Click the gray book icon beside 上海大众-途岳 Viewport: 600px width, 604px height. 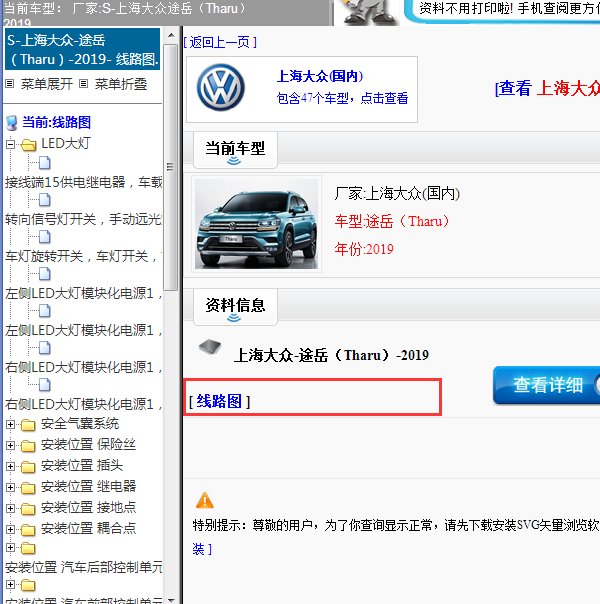coord(210,347)
